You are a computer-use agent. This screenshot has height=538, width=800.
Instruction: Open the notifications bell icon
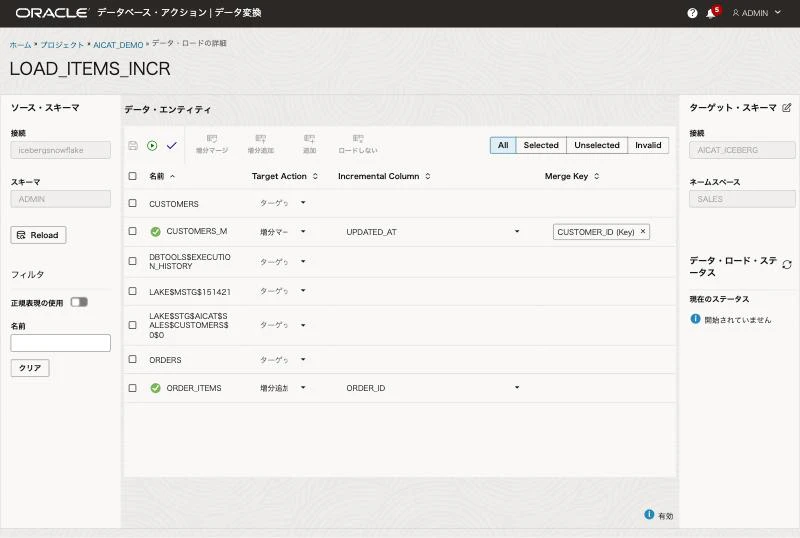pos(711,13)
